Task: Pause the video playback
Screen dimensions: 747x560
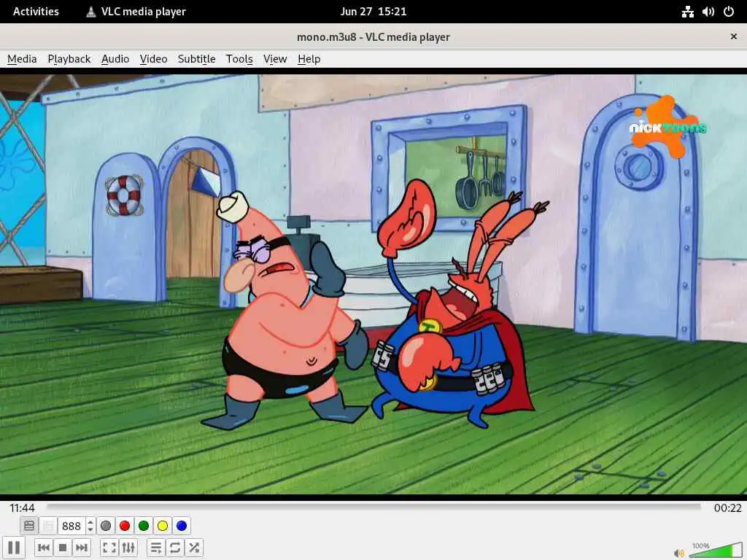Action: (14, 547)
